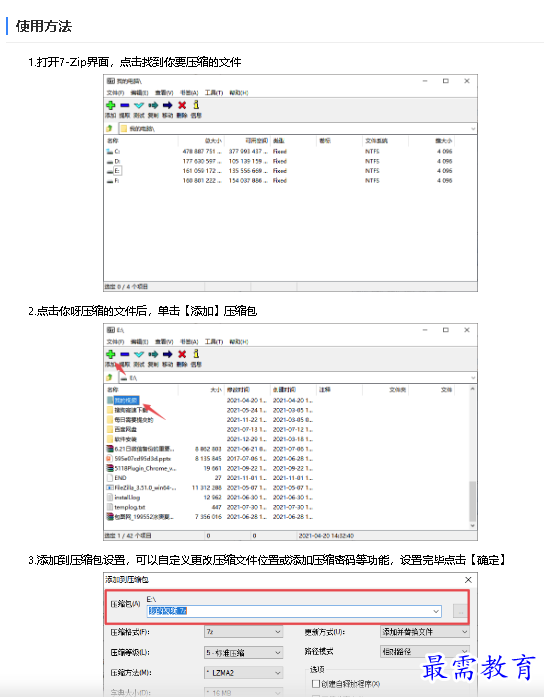
Task: Click the name column header in the first window
Action: [141, 141]
